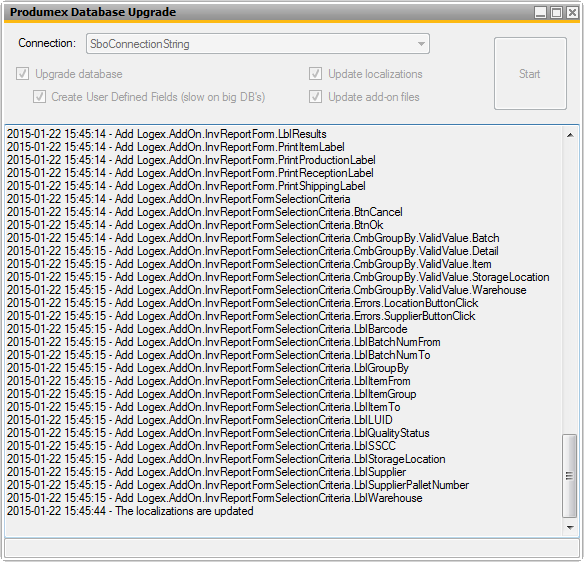This screenshot has width=584, height=562.
Task: Maximize the Produmex Database Upgrade window
Action: (556, 12)
